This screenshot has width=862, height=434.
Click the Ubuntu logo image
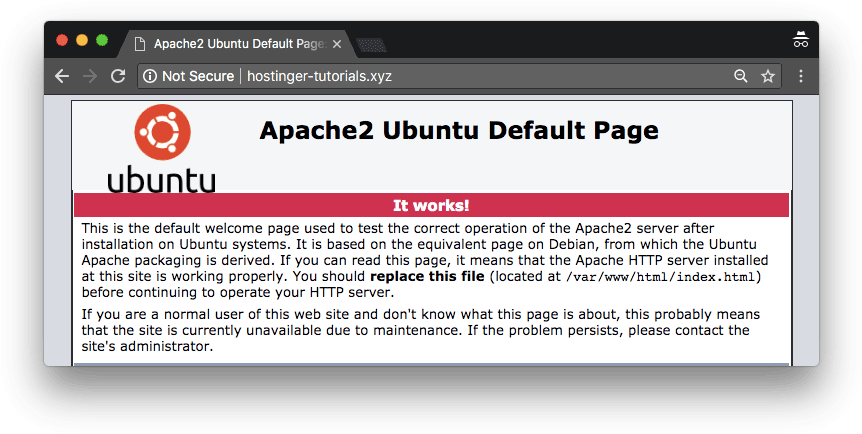point(161,149)
